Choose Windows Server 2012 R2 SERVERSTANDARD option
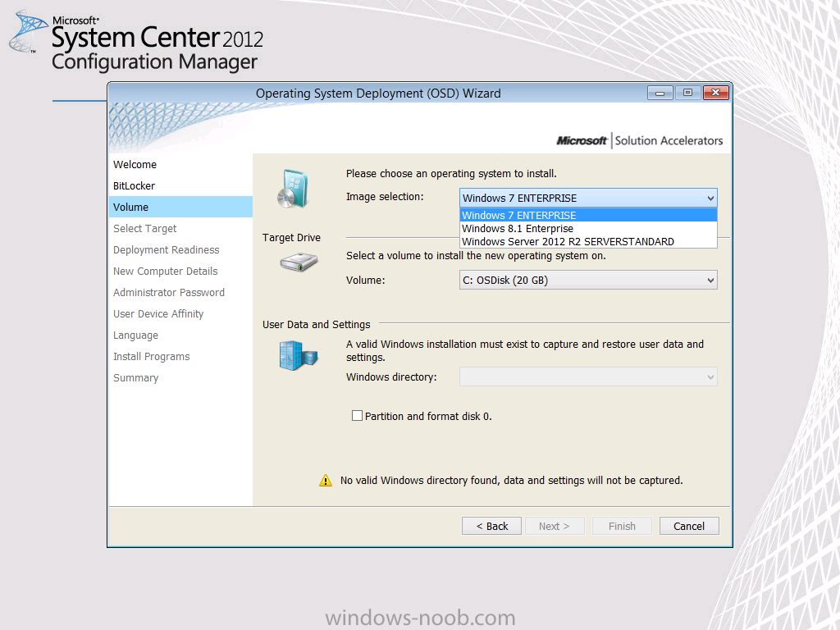Screen dimensions: 840x630 588,242
